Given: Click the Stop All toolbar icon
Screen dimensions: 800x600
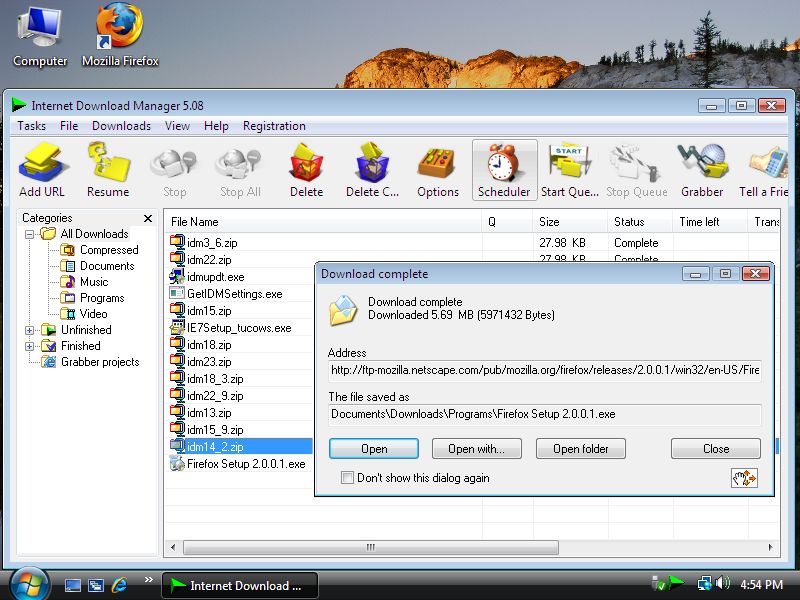Looking at the screenshot, I should click(x=239, y=168).
